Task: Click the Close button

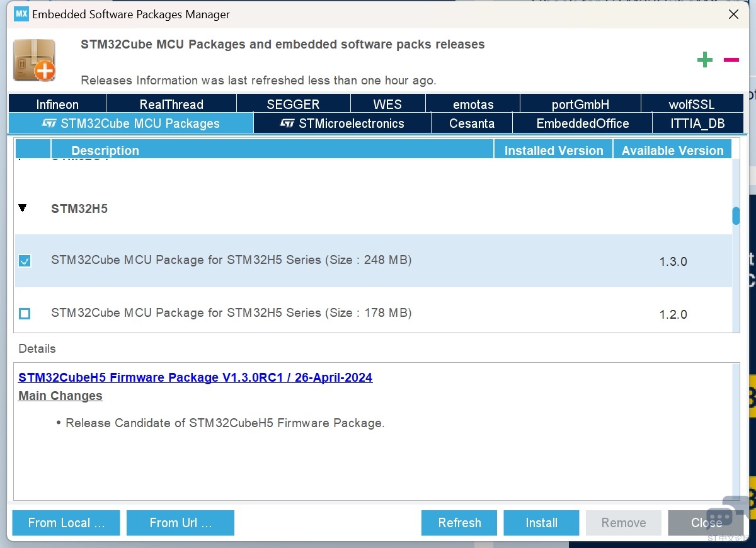Action: [706, 523]
